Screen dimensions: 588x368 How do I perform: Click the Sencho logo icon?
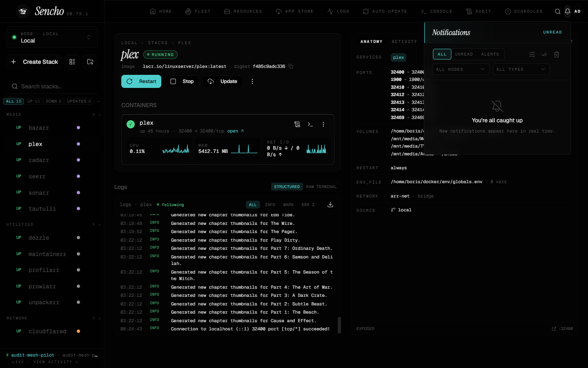23,11
